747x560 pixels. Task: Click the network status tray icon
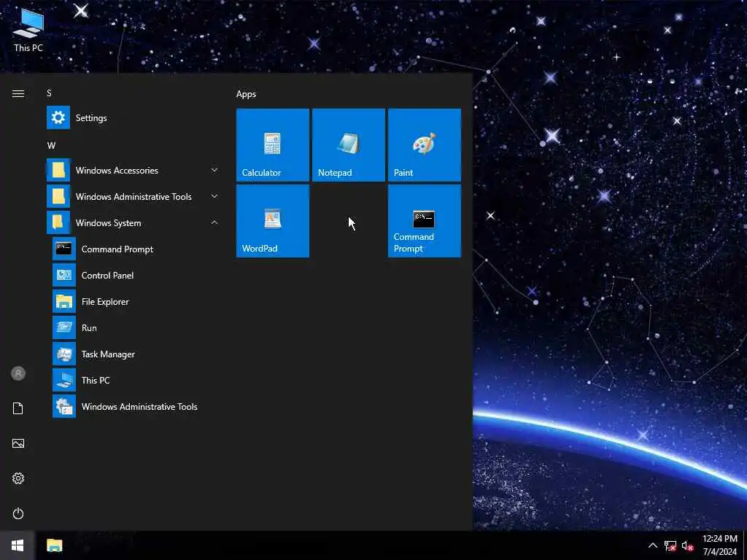coord(670,545)
